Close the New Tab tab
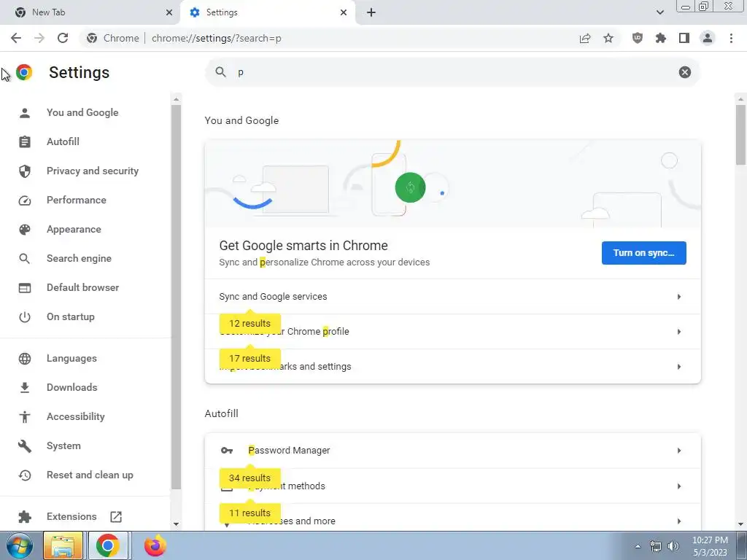The image size is (747, 560). pyautogui.click(x=169, y=12)
